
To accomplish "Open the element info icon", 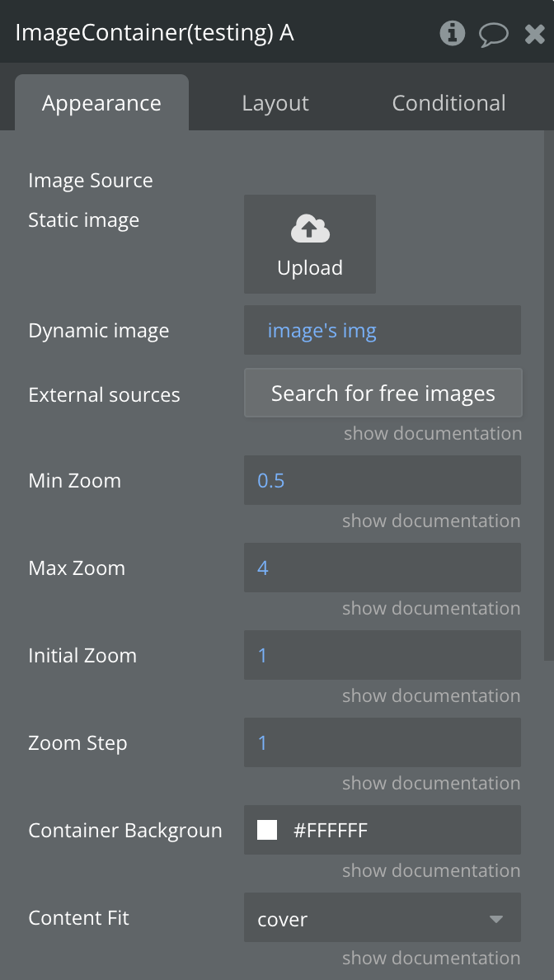I will [x=452, y=33].
